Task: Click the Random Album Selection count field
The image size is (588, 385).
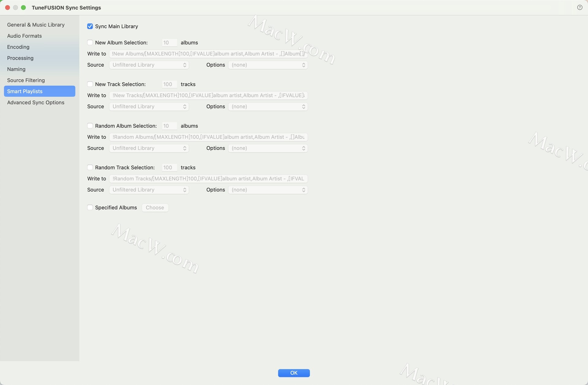Action: (169, 126)
